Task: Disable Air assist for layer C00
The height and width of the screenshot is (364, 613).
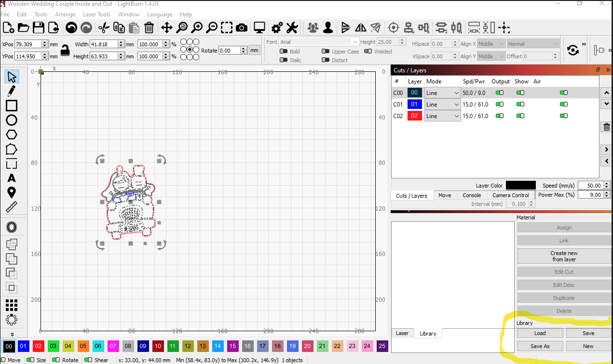Action: pyautogui.click(x=564, y=93)
